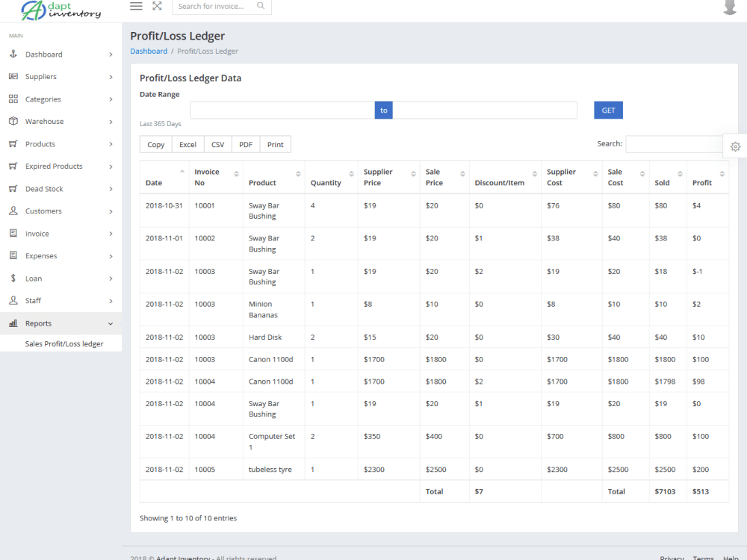
Task: Open the Expired Products menu item
Action: 61,167
